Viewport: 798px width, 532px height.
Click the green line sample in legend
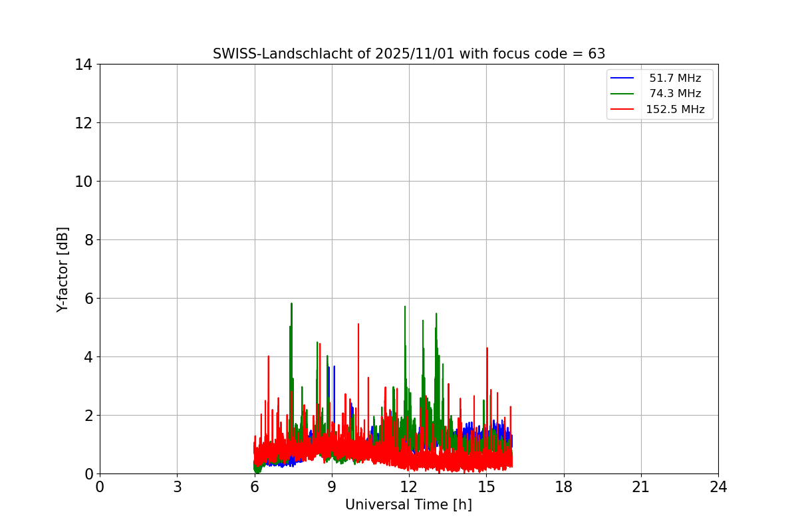622,94
